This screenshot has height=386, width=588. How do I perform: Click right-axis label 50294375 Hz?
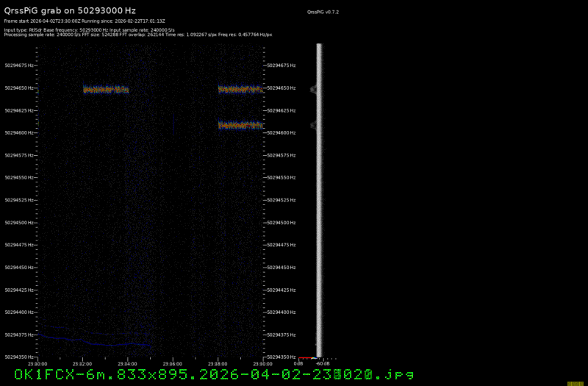[x=282, y=335]
